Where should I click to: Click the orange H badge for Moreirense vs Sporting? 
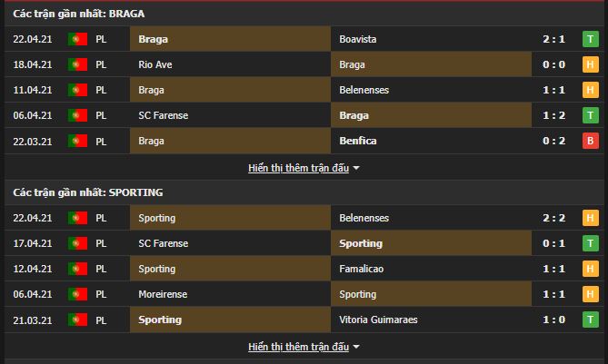[x=589, y=295]
